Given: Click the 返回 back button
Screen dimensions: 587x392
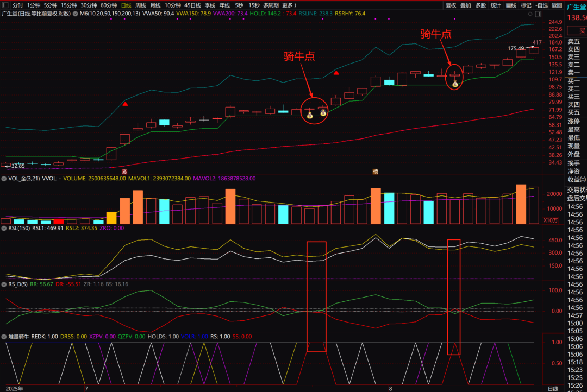Looking at the screenshot, I should 557,5.
